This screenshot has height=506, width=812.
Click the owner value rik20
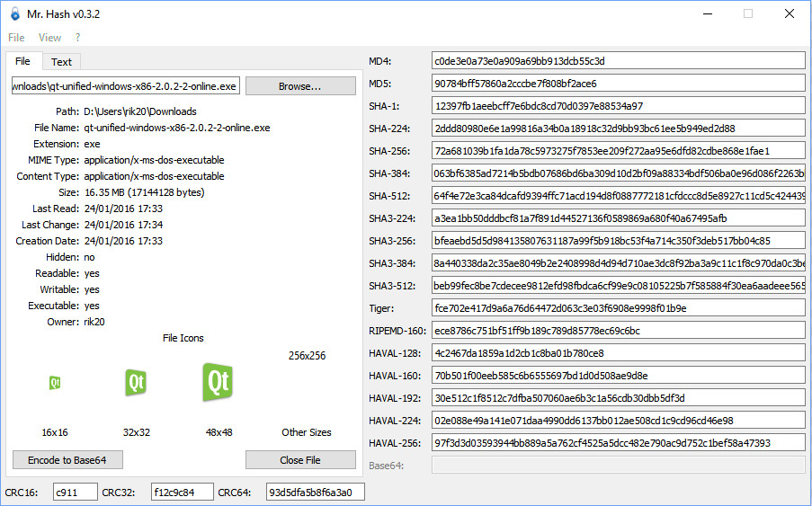pos(94,322)
